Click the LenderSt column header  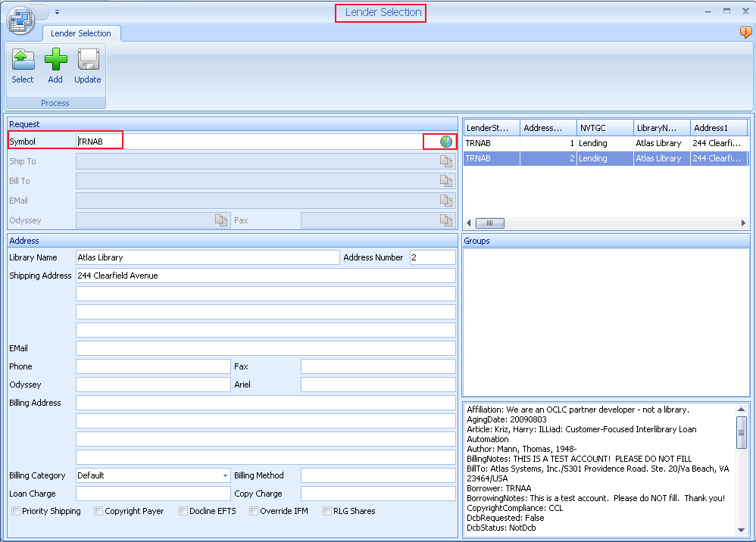tap(490, 127)
